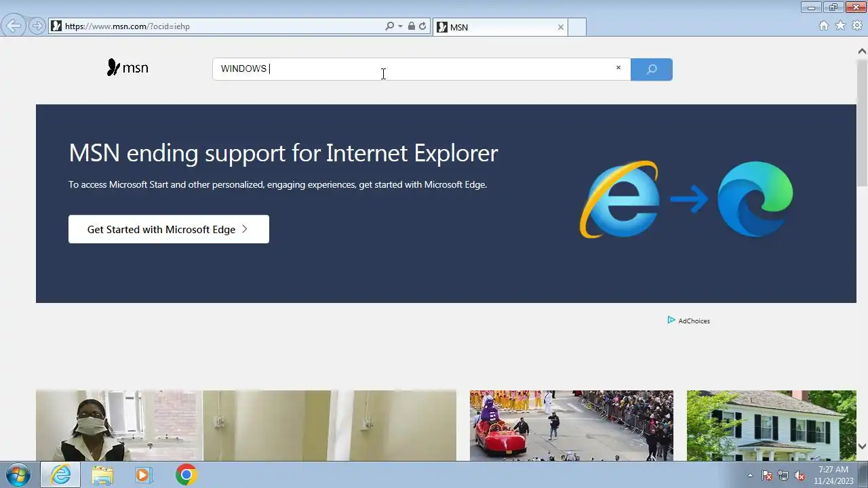
Task: Open the IE Tools gear menu
Action: (x=857, y=26)
